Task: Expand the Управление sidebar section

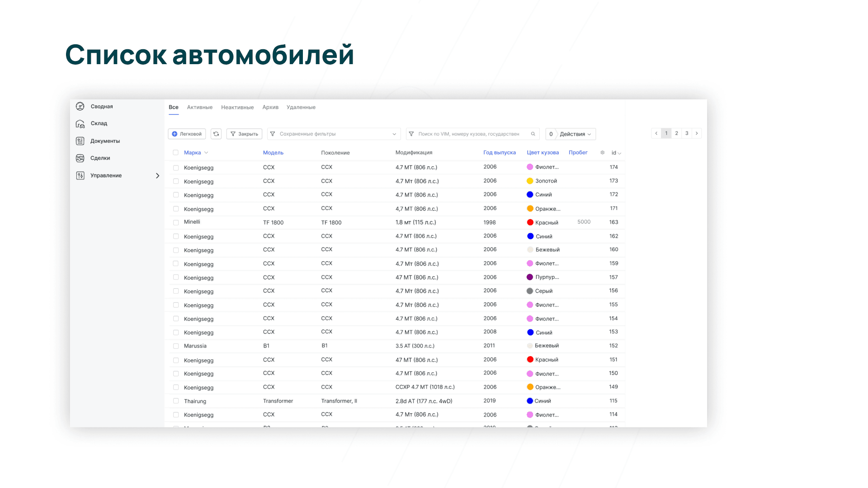Action: pos(157,175)
